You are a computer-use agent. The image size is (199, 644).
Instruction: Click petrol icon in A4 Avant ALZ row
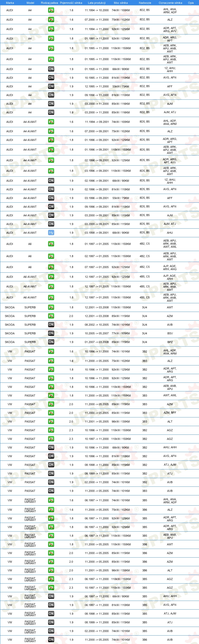click(x=51, y=131)
